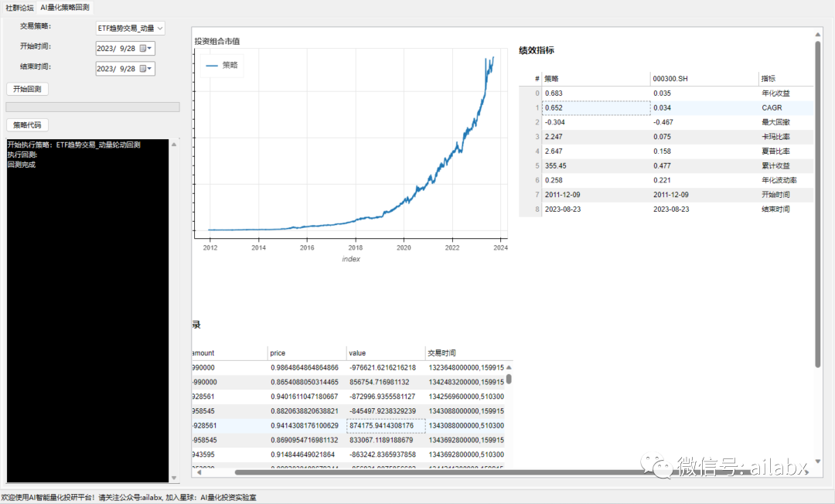Click the -0.467 benchmark drawdown cell
This screenshot has width=835, height=504.
704,122
